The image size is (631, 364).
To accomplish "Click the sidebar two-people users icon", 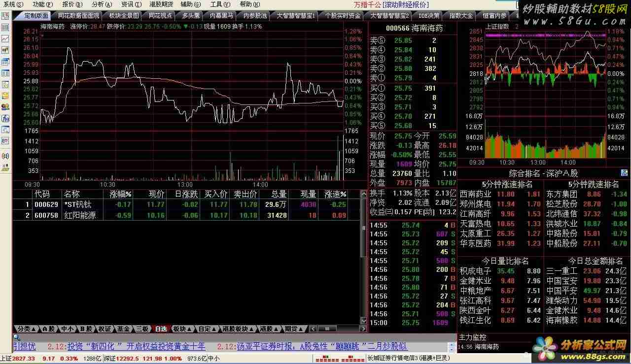I will [x=5, y=106].
